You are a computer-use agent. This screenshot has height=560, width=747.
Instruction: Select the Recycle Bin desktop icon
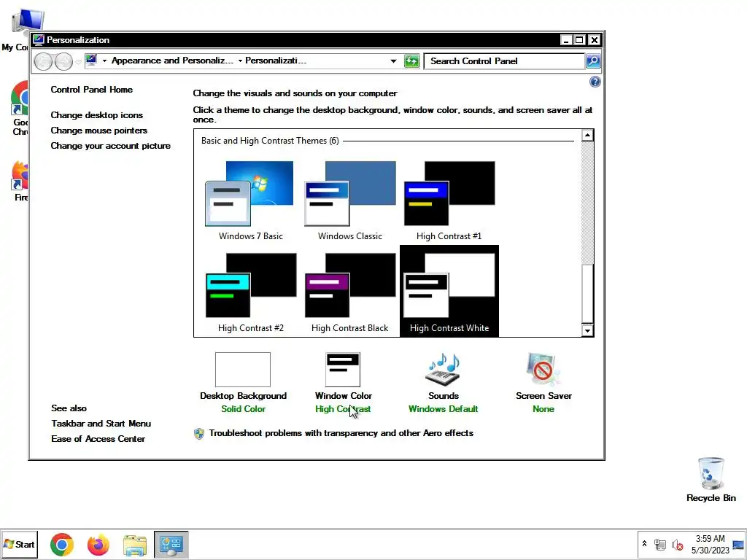(x=711, y=480)
